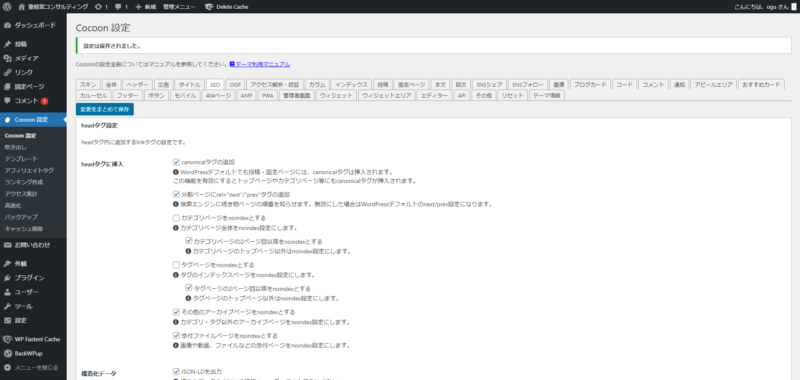
Task: Click the updates icon showing 1
Action: [x=101, y=7]
